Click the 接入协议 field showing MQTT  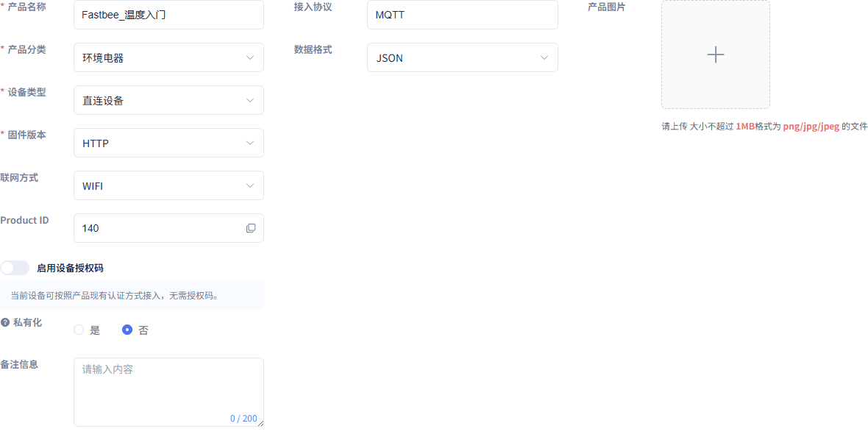pyautogui.click(x=462, y=15)
